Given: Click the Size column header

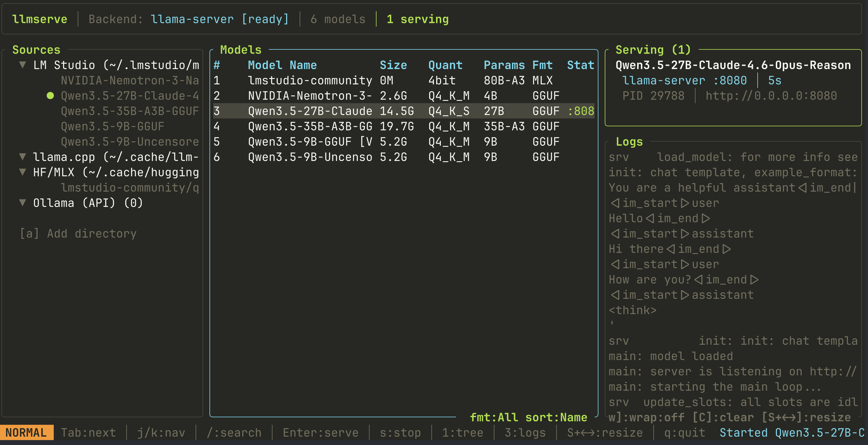Looking at the screenshot, I should coord(393,65).
